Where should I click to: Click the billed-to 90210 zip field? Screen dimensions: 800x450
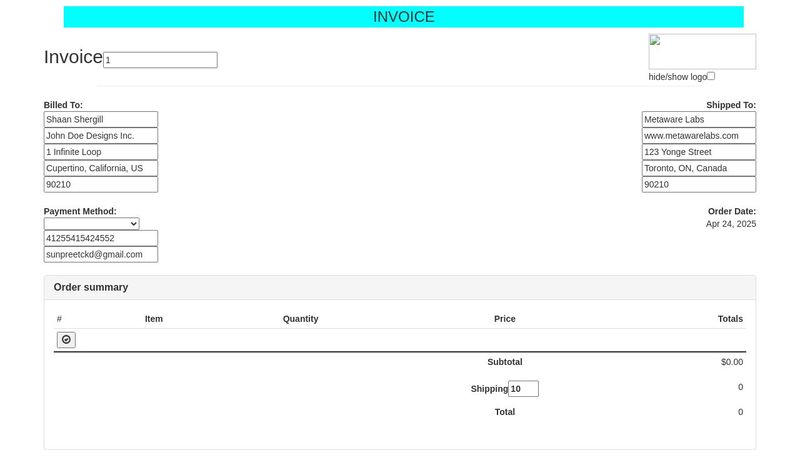coord(101,185)
